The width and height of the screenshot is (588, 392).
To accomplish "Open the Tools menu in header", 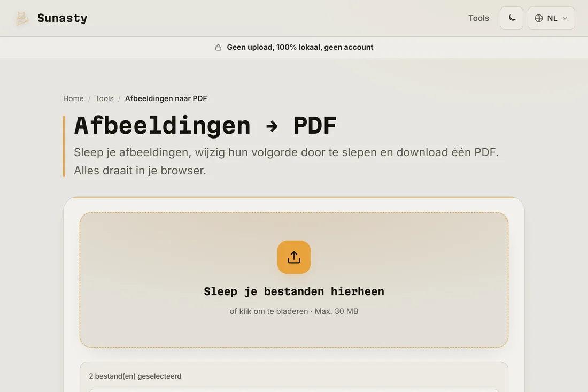I will 478,18.
